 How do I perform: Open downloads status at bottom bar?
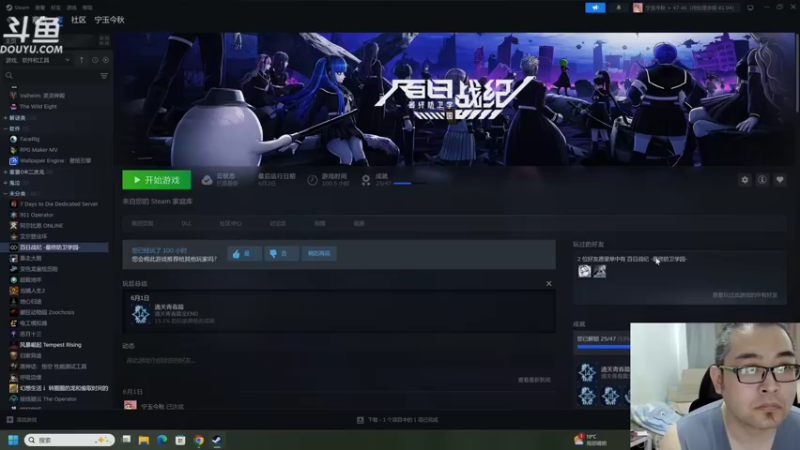398,420
